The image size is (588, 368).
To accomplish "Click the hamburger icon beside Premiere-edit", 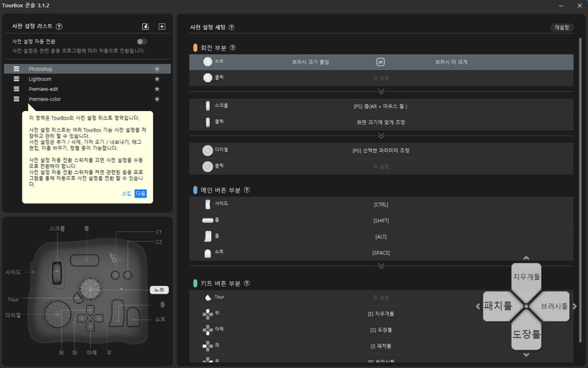I will [16, 89].
